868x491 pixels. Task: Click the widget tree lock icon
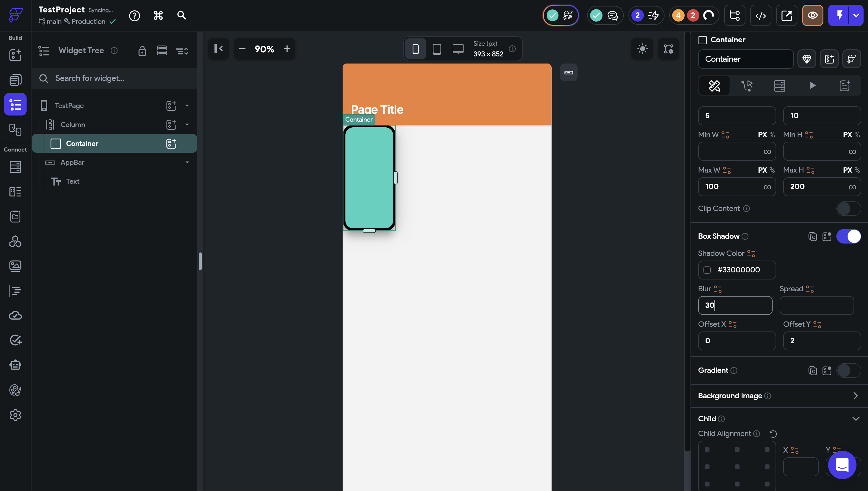(x=142, y=51)
